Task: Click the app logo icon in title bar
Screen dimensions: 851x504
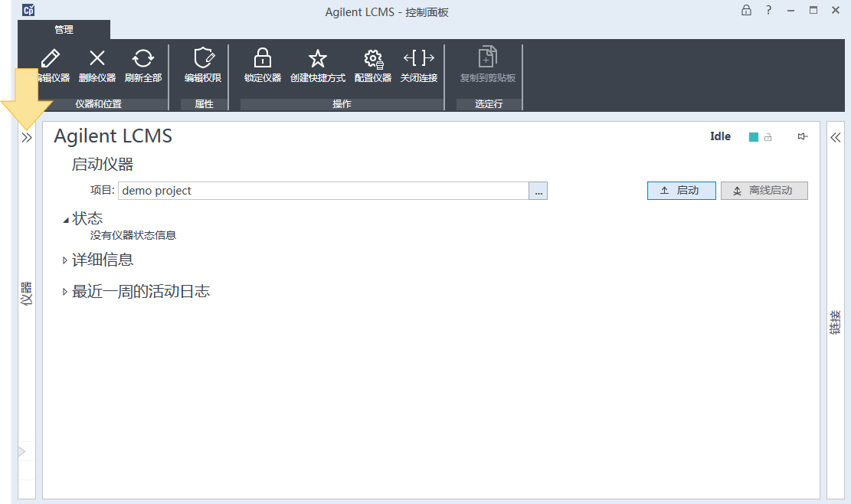Action: (x=28, y=10)
